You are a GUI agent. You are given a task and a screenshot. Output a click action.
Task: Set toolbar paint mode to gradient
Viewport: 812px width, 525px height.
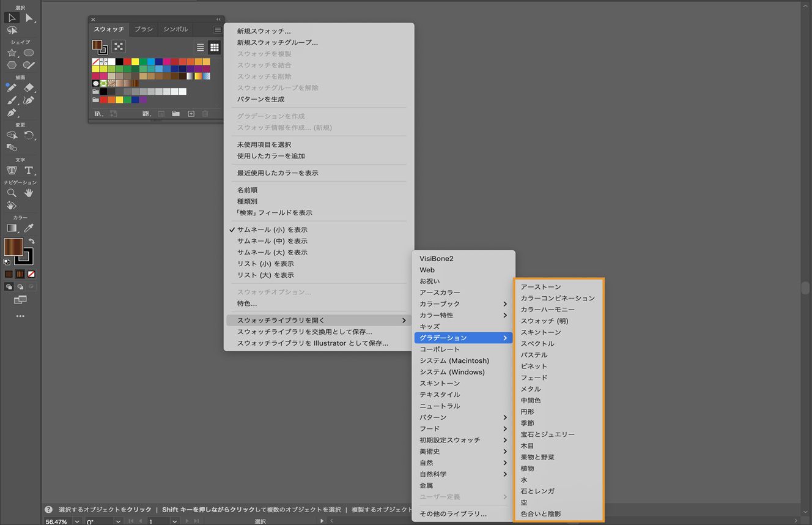click(x=20, y=274)
